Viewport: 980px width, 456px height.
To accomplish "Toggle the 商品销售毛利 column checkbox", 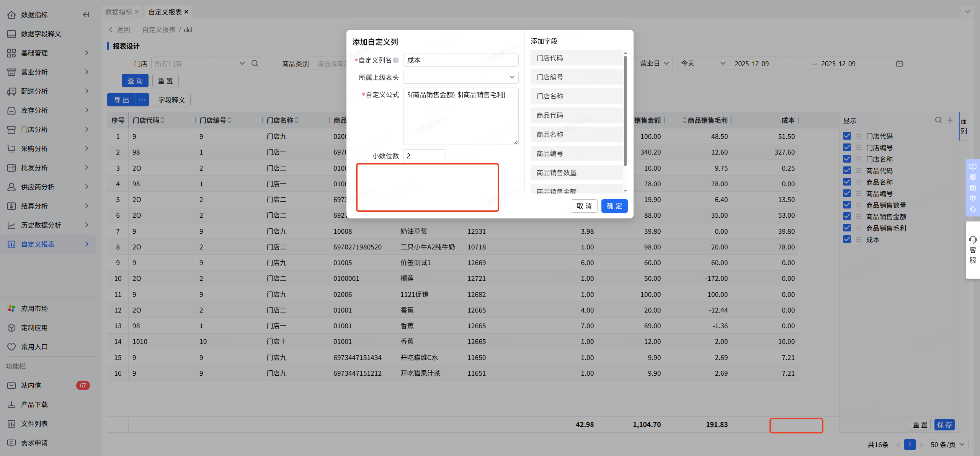I will click(847, 228).
